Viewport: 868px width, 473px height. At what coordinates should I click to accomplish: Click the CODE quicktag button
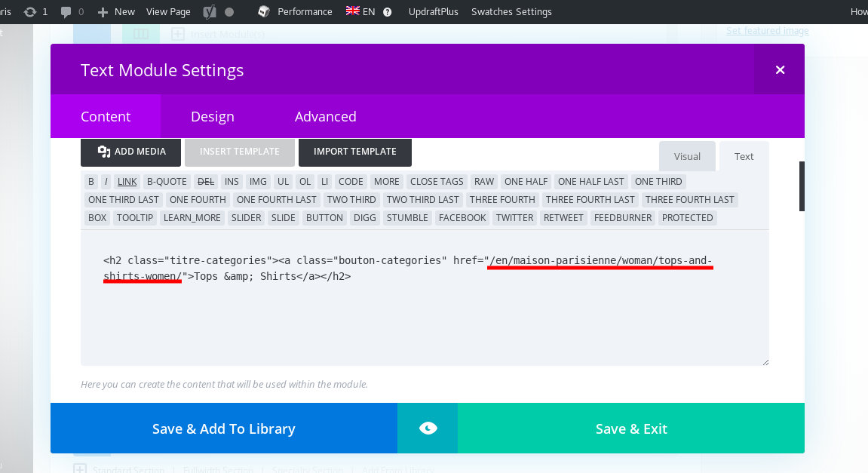tap(351, 182)
